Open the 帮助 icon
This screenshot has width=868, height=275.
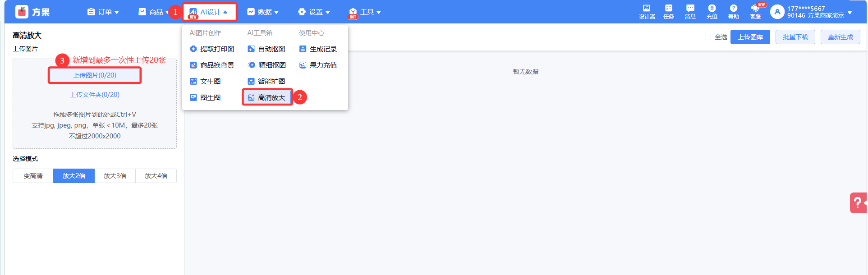point(734,8)
